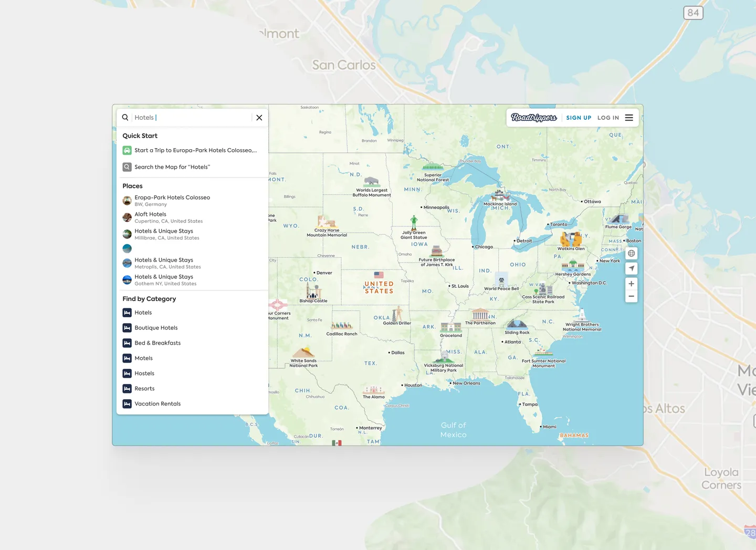The width and height of the screenshot is (756, 550).
Task: Click the SIGN UP link
Action: tap(579, 118)
